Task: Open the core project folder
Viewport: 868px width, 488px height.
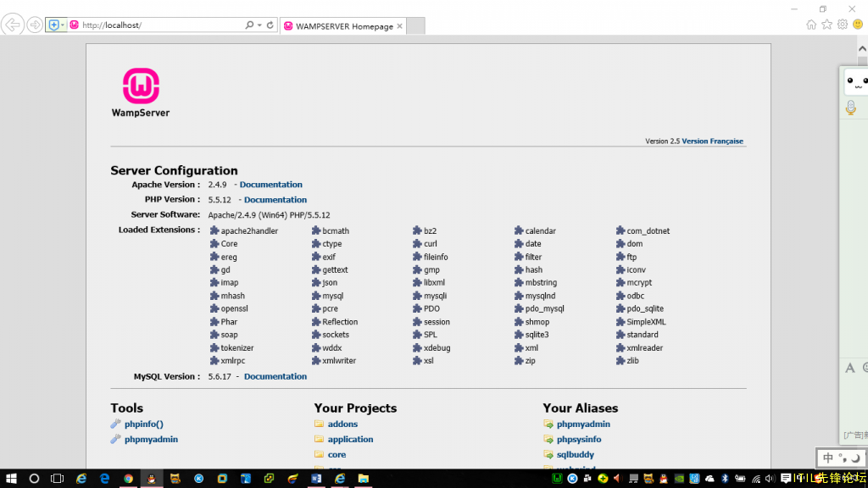Action: (x=337, y=454)
